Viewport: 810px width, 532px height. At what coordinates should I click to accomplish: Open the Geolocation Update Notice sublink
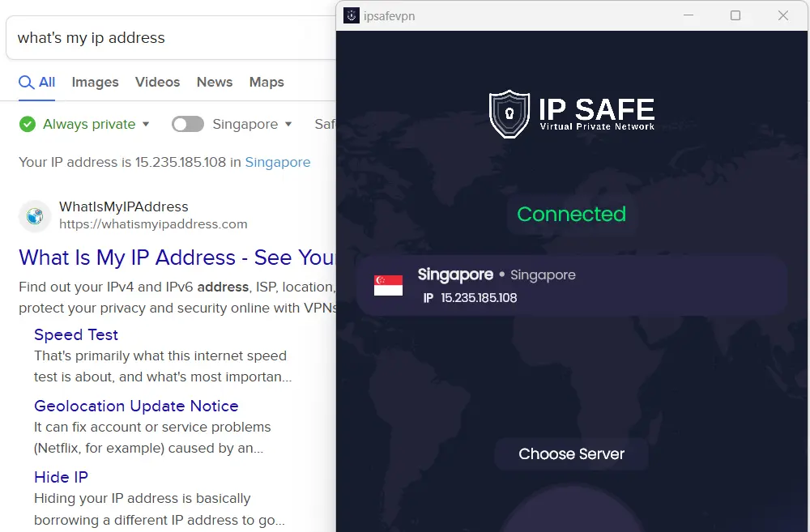136,406
